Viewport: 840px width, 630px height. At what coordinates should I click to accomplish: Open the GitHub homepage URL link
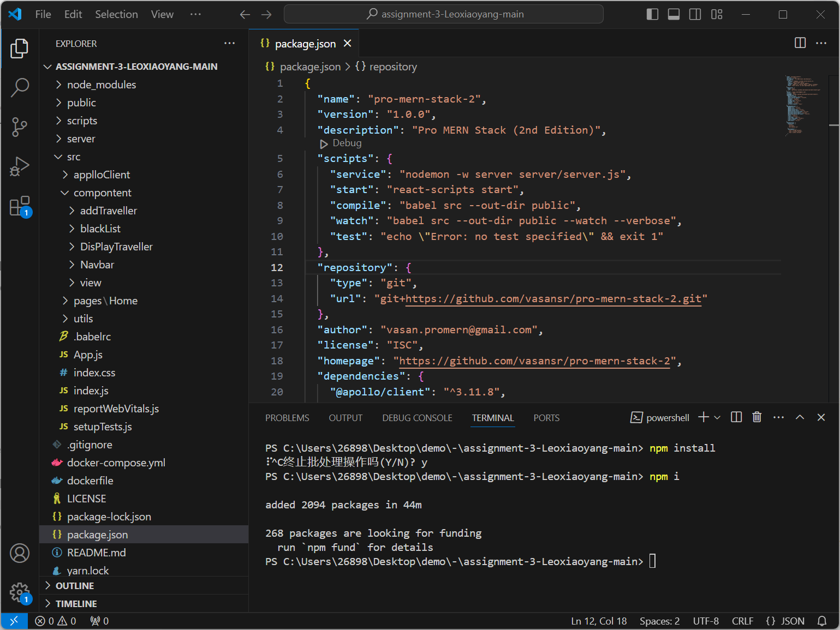(x=534, y=361)
